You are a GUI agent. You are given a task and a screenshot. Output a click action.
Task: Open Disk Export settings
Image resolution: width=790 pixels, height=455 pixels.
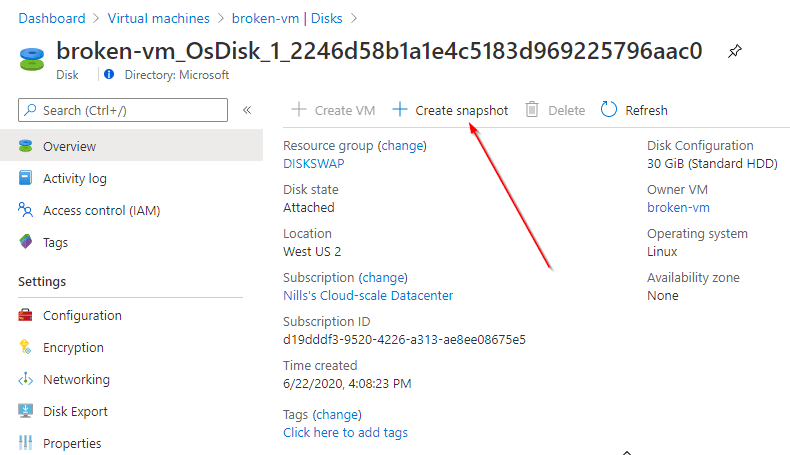pos(75,411)
